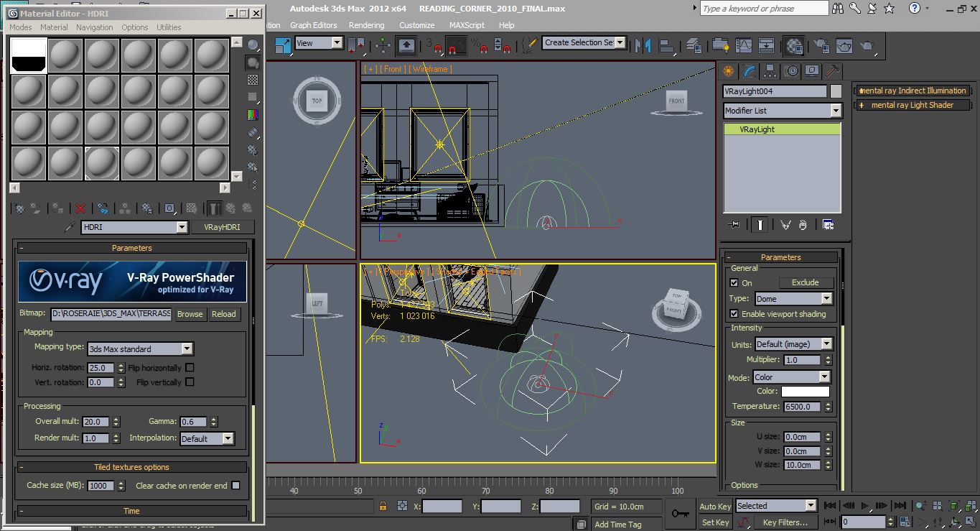Toggle Show End Result icon in modifier stack
The width and height of the screenshot is (980, 531).
760,225
